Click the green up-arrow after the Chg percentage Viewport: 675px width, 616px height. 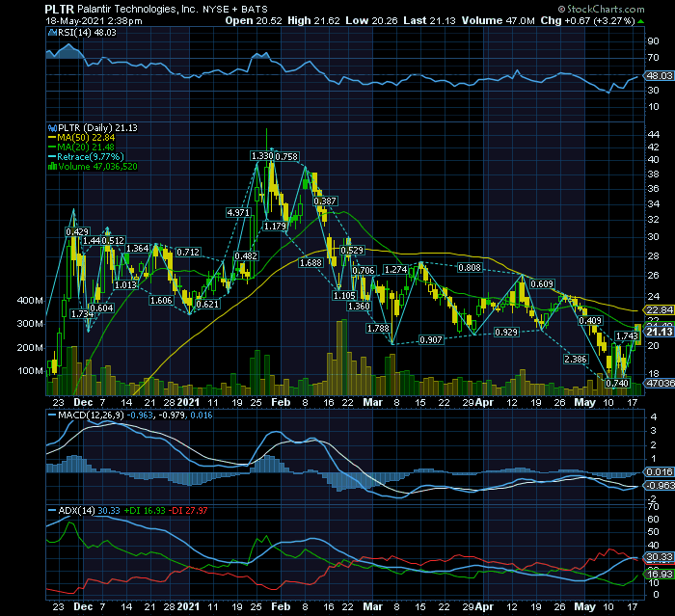tap(641, 21)
